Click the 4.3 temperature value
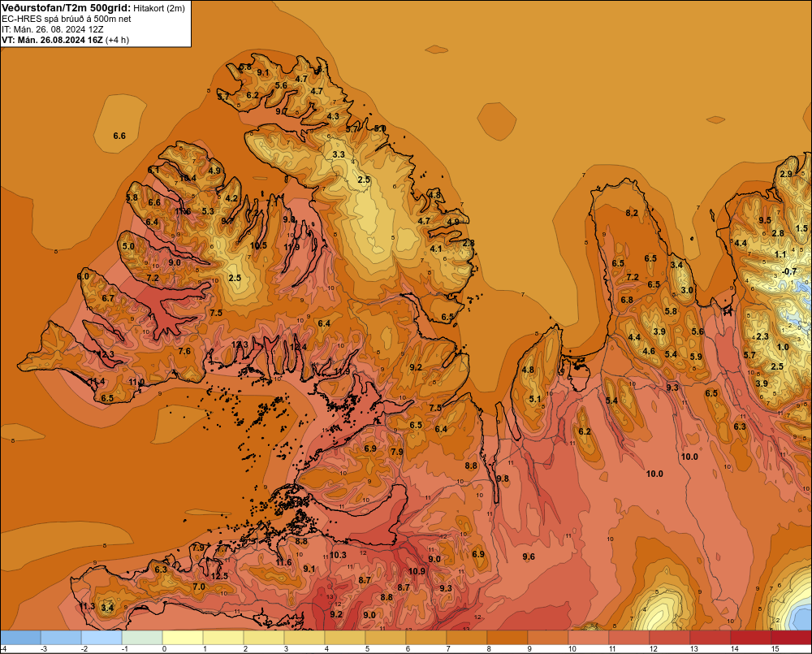 [x=333, y=116]
